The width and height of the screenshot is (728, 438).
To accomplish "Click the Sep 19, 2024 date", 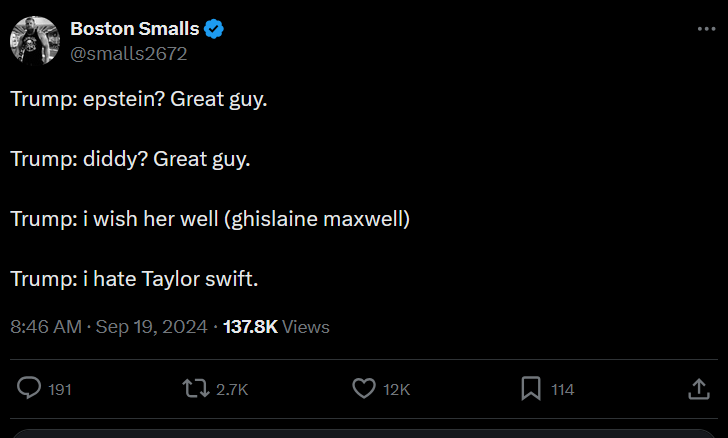I will coord(151,327).
